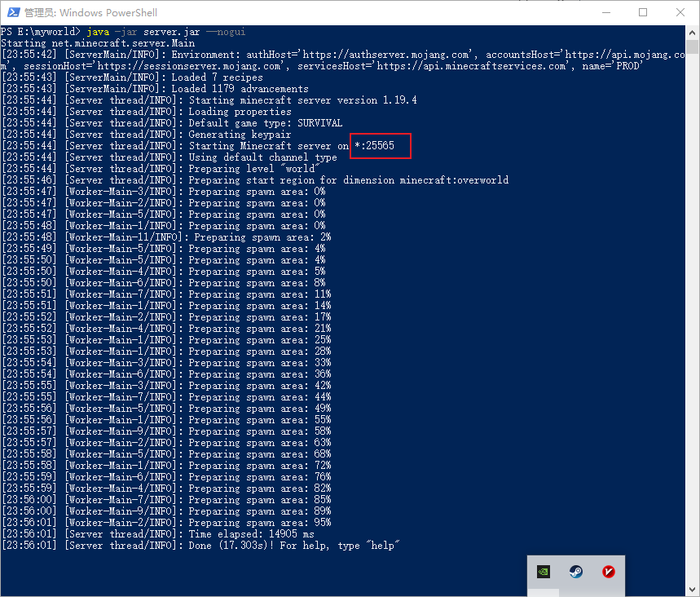The image size is (700, 597).
Task: Click the 'PS E:\myworld>' prompt
Action: tap(41, 32)
